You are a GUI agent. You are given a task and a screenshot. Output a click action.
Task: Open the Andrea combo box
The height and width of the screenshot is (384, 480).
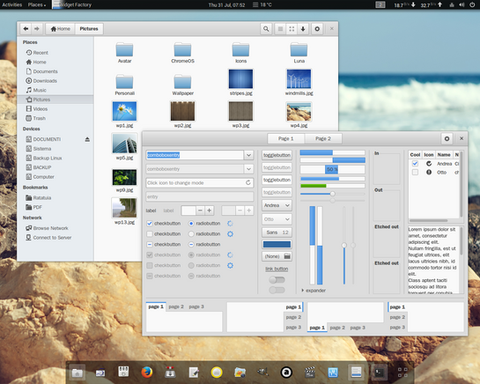(277, 205)
